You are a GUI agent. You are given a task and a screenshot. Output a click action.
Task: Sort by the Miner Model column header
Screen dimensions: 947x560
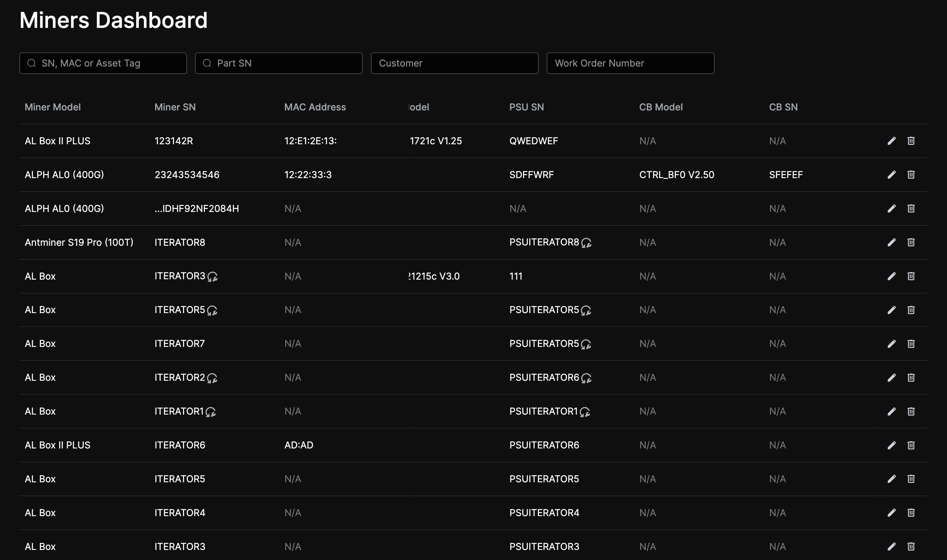tap(52, 107)
